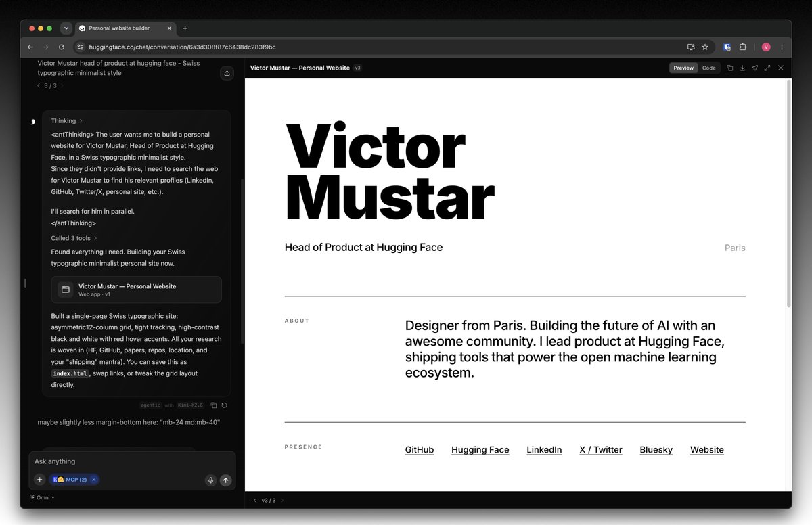This screenshot has height=525, width=812.
Task: Switch to the Code view
Action: tap(708, 68)
